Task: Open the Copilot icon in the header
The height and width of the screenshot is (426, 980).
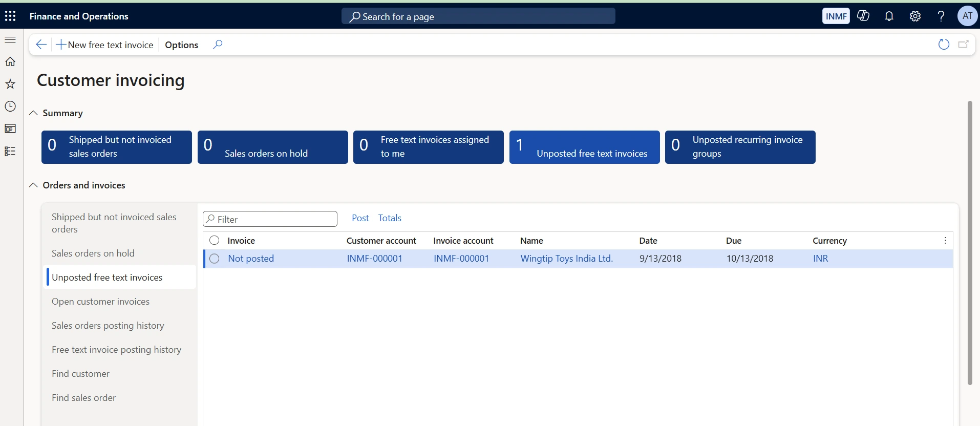Action: 863,16
